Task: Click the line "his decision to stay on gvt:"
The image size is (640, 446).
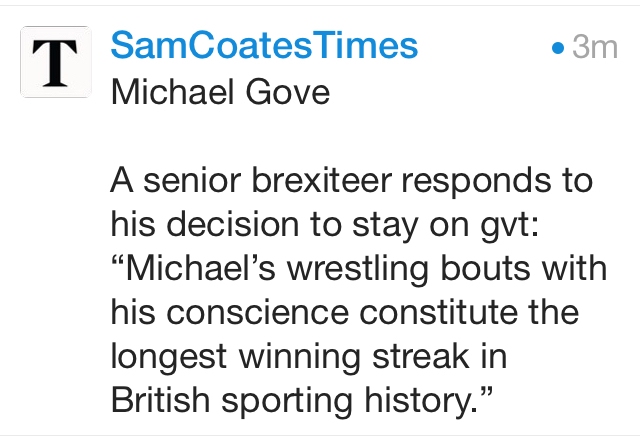Action: click(x=325, y=226)
